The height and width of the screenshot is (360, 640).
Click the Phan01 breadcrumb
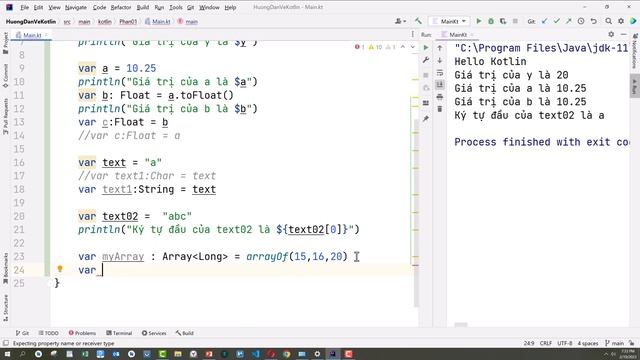click(x=128, y=22)
